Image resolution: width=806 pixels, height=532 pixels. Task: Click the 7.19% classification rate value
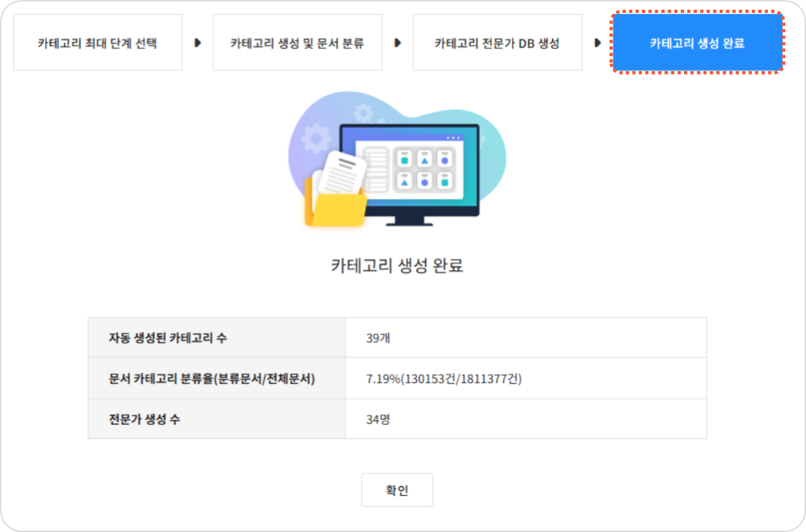(x=443, y=378)
